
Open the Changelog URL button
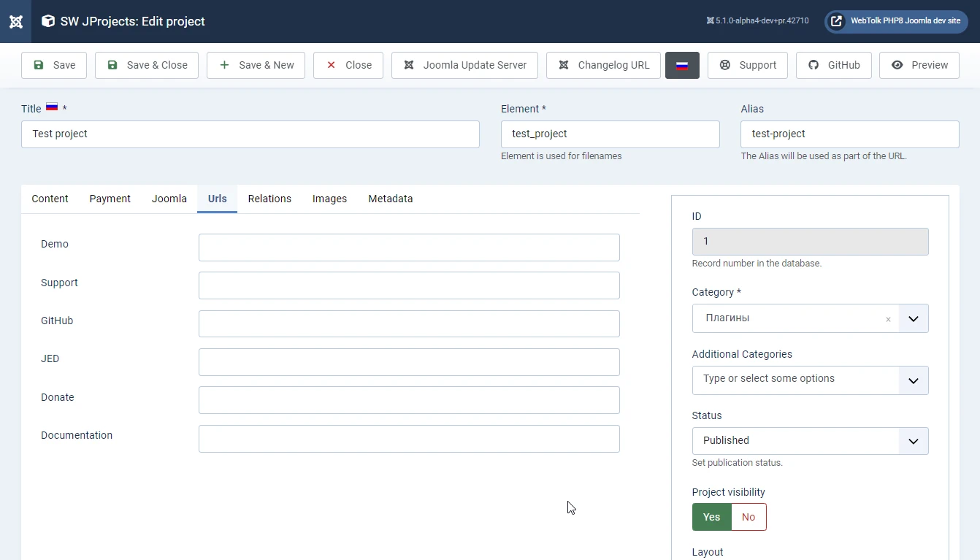[603, 65]
